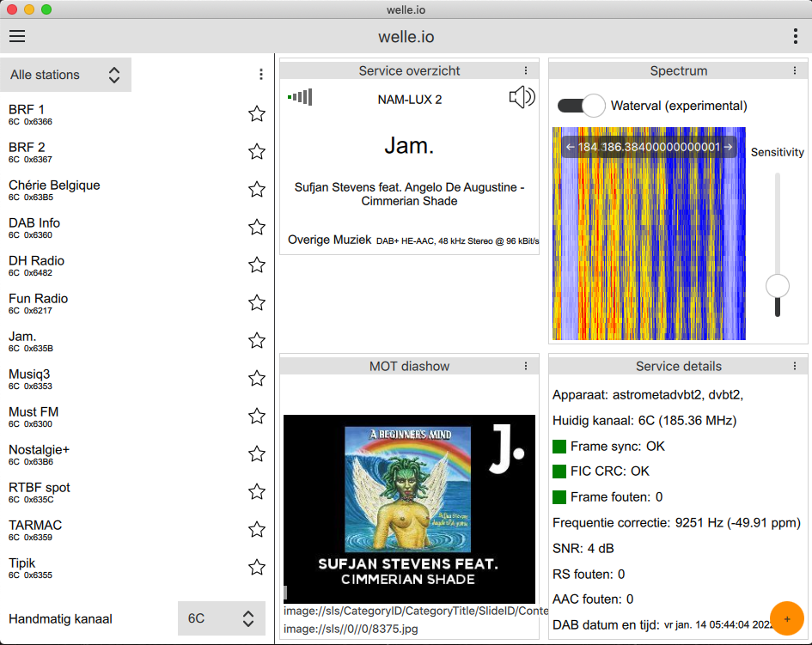Click the Apparaat astrometadvbt2 text

tap(648, 395)
